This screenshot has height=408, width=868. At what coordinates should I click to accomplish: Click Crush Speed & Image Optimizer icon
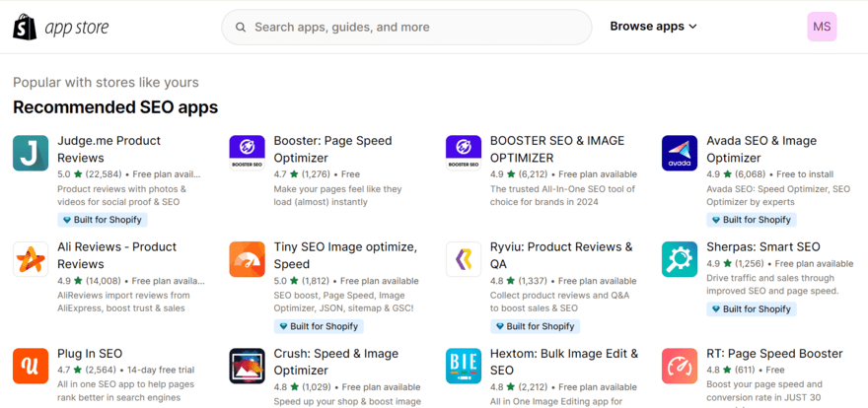coord(247,366)
